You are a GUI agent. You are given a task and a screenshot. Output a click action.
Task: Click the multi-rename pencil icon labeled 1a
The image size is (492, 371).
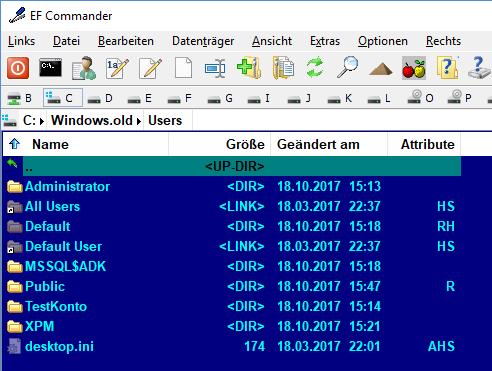pos(117,68)
